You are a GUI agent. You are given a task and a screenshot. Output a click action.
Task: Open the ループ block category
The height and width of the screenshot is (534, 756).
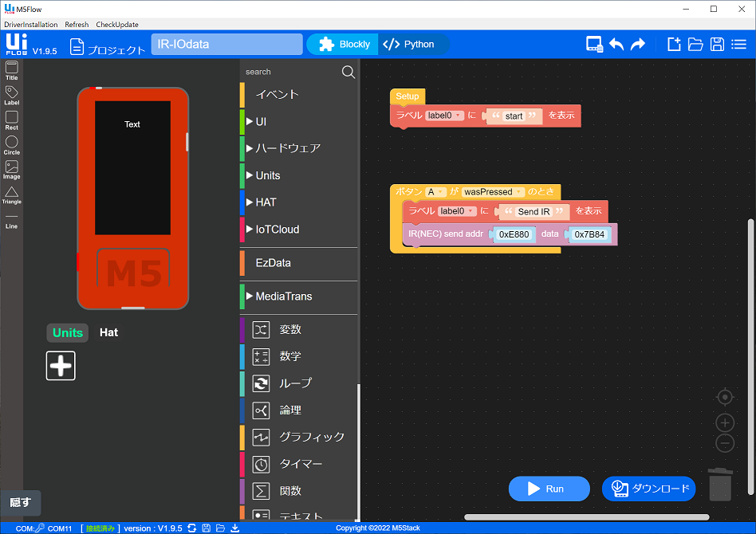pos(299,383)
